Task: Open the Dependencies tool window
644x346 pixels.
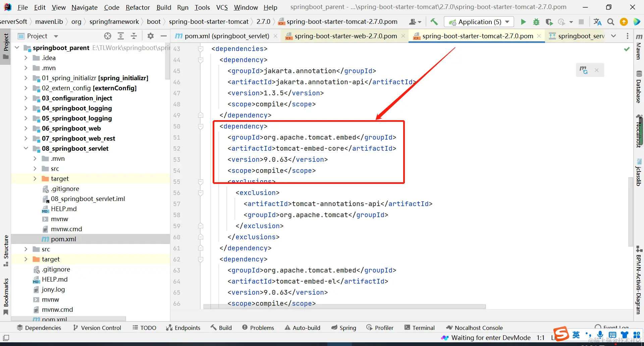Action: tap(39, 328)
